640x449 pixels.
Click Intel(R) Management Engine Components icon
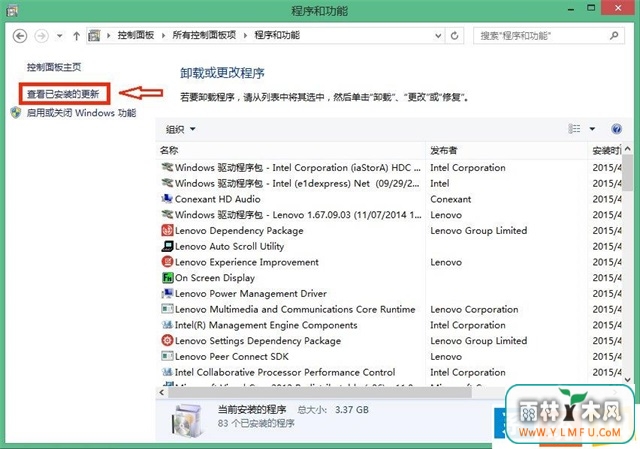167,325
